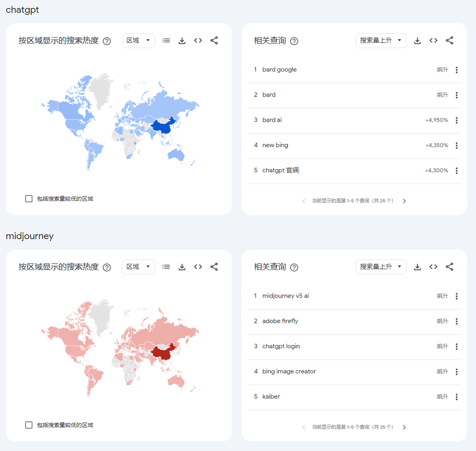Image resolution: width=476 pixels, height=451 pixels.
Task: Open more options for bard query row
Action: coord(456,95)
